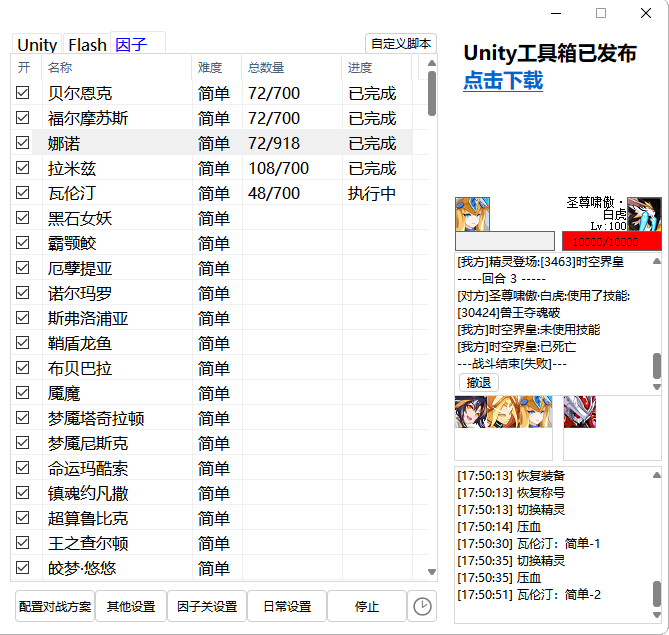Screen dimensions: 669x635
Task: Click timestamp log scroll up arrow
Action: point(657,475)
